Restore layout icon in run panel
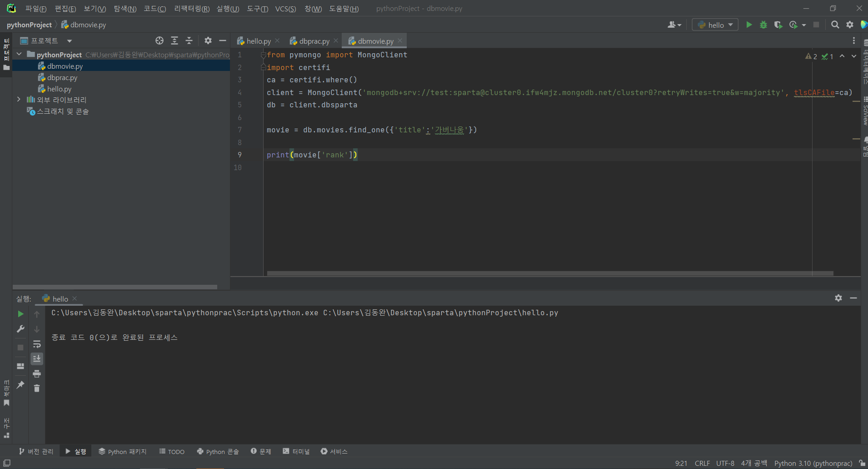 (20, 366)
